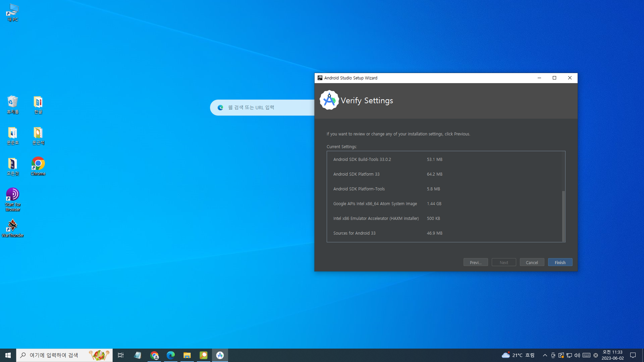This screenshot has height=362, width=644.
Task: Open the notepad app in taskbar
Action: pos(138,355)
